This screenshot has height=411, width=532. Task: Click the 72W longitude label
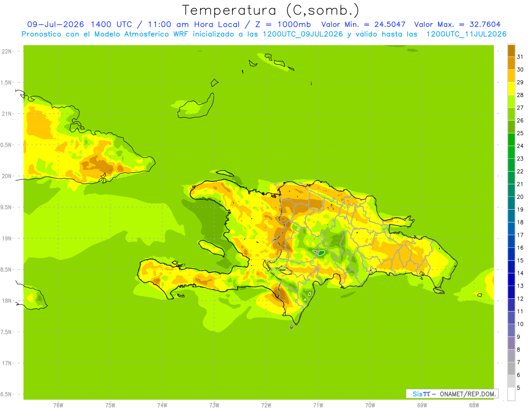pyautogui.click(x=266, y=405)
